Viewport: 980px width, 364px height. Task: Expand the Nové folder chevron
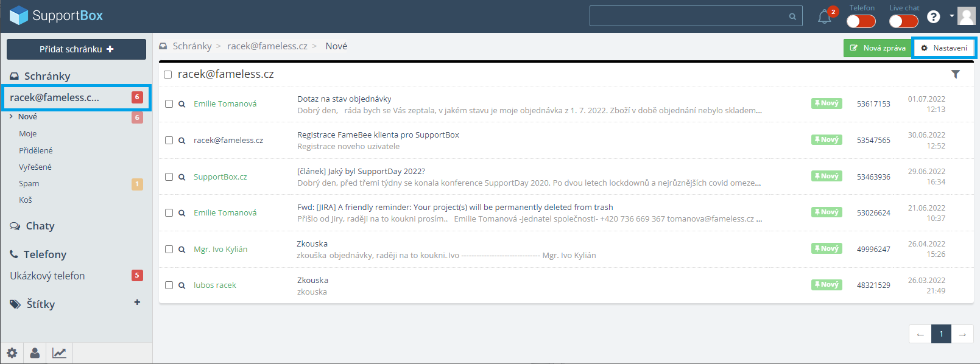click(x=11, y=116)
